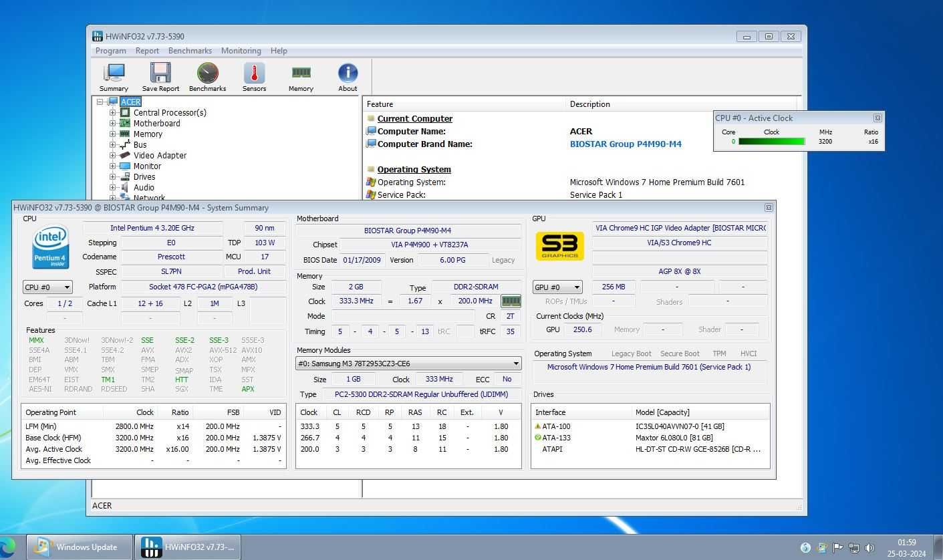Click the Show desktop strip at taskbar end
This screenshot has width=943, height=560.
pos(938,547)
